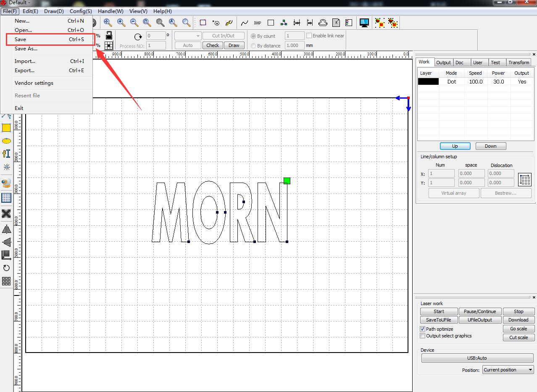Choose Import from the File menu
Screen dimensions: 537x392
[x=46, y=61]
